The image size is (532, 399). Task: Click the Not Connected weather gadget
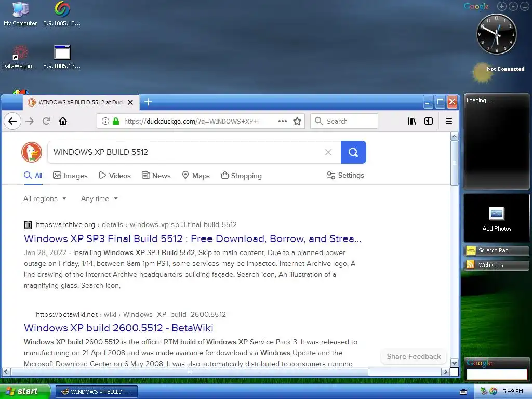click(499, 72)
